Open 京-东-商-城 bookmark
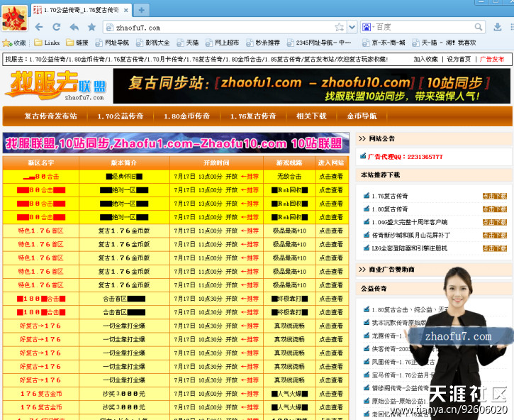This screenshot has height=420, width=514. pyautogui.click(x=384, y=43)
